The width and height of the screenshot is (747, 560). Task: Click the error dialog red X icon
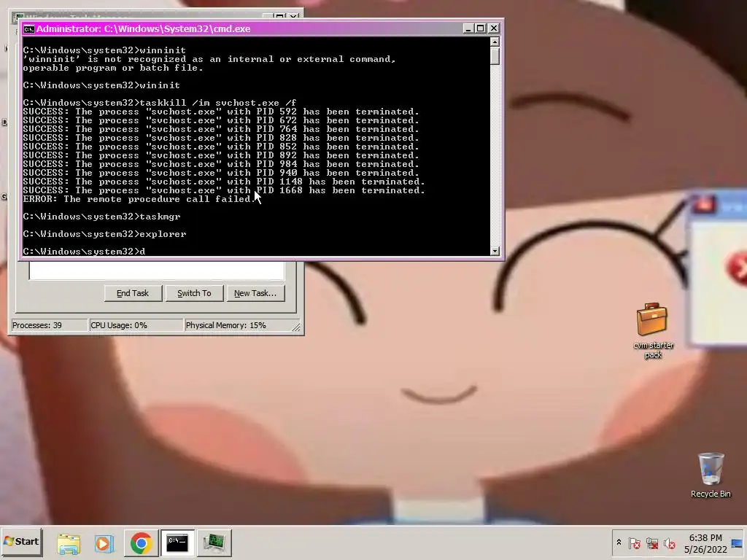[x=738, y=268]
